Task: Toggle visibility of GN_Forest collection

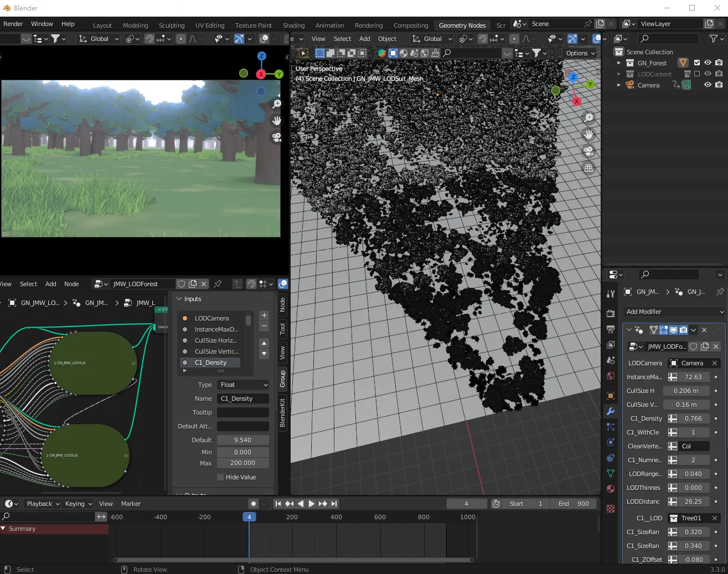Action: click(x=708, y=63)
